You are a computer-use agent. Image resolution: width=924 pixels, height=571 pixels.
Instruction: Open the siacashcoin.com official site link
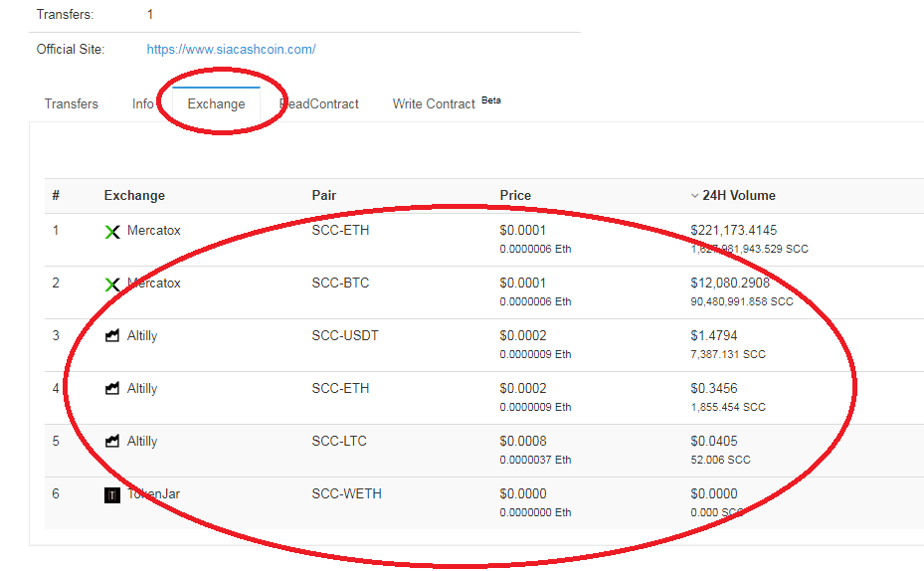[x=231, y=50]
